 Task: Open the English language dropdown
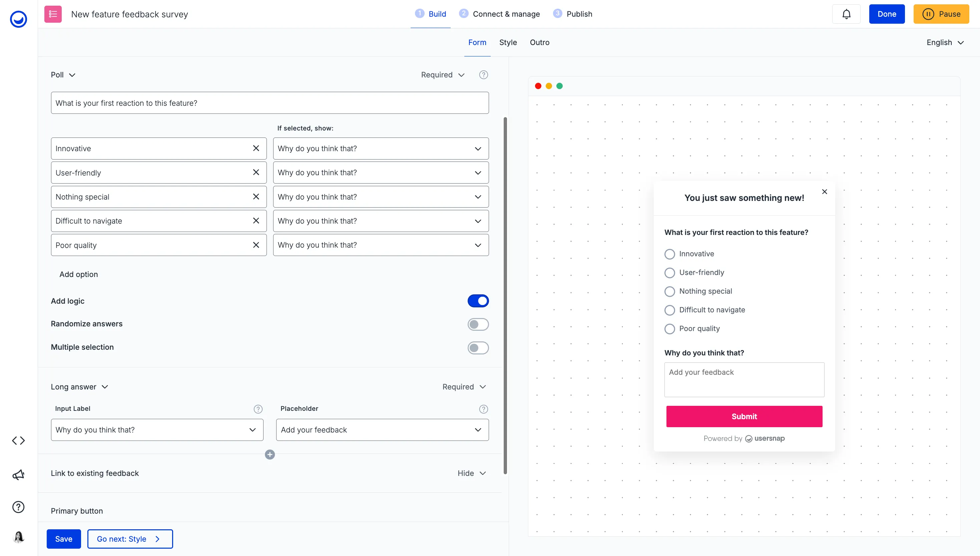pyautogui.click(x=945, y=42)
